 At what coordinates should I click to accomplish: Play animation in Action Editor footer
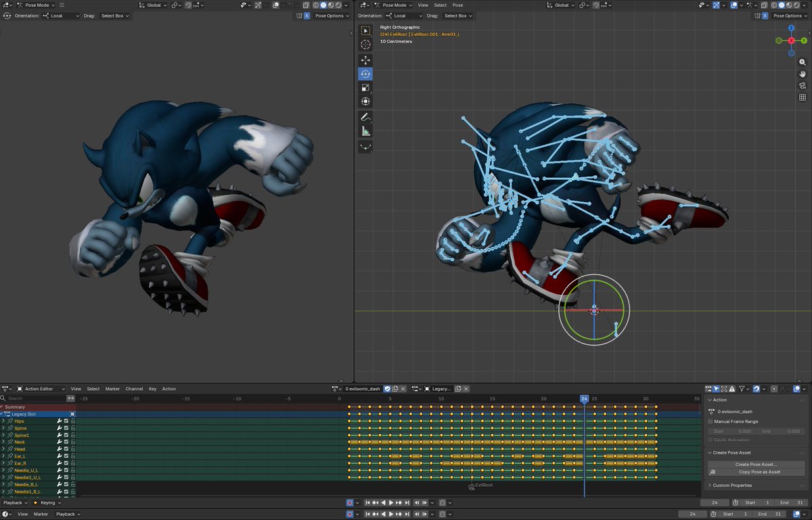click(x=391, y=502)
